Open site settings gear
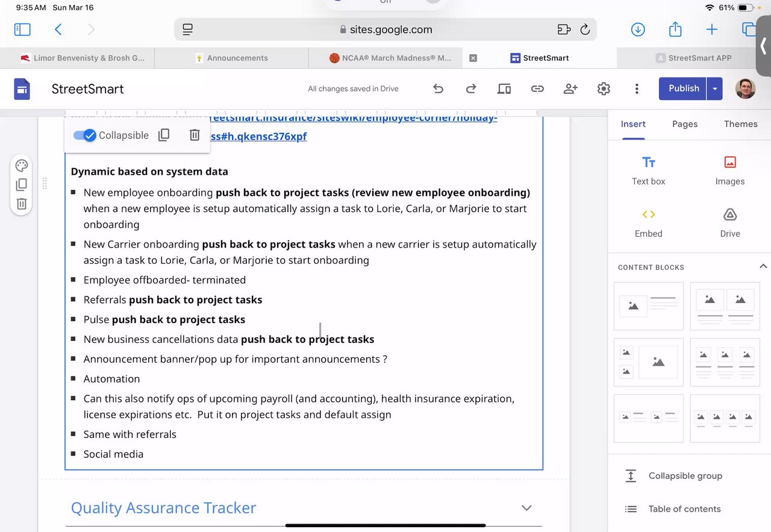 point(604,89)
